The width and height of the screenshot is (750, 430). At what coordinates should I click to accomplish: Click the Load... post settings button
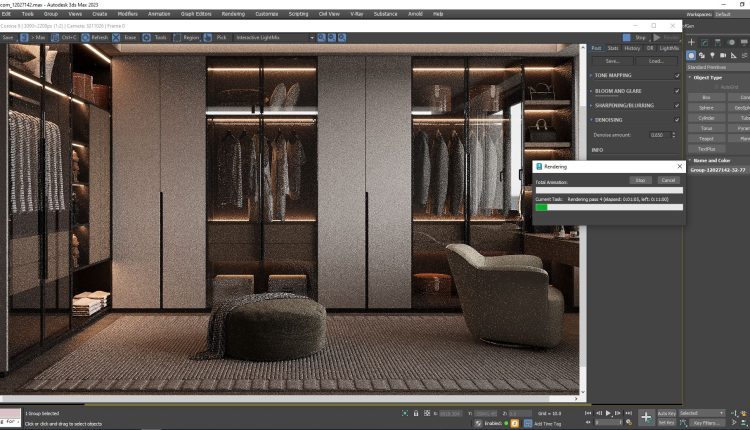click(656, 61)
